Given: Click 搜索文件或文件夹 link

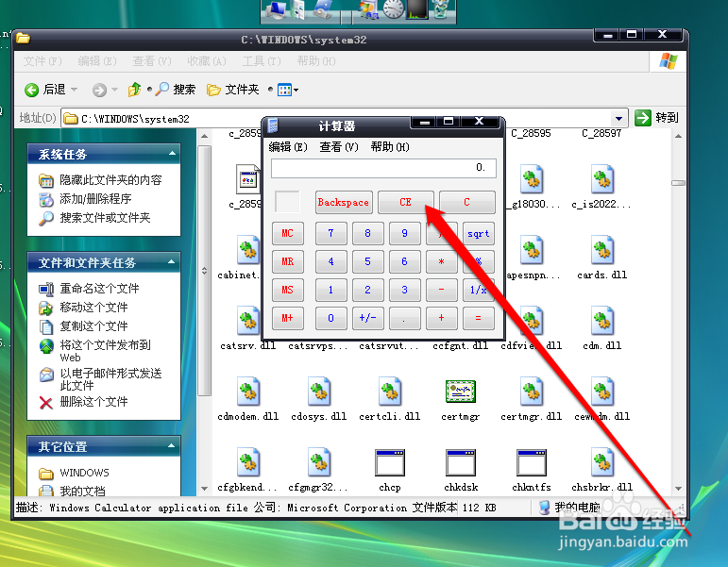Looking at the screenshot, I should coord(105,218).
